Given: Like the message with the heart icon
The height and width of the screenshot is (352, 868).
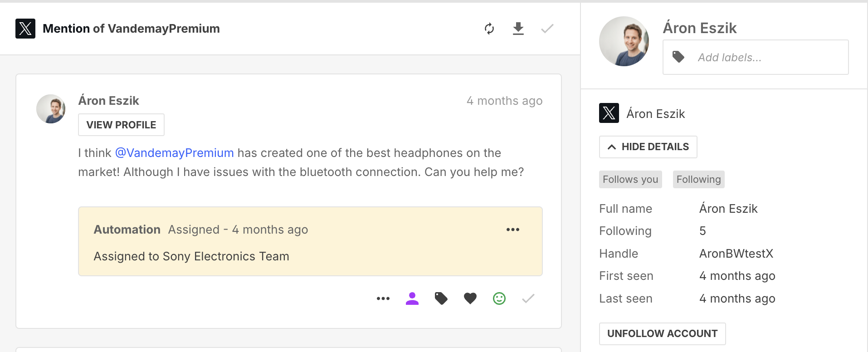Looking at the screenshot, I should point(470,298).
